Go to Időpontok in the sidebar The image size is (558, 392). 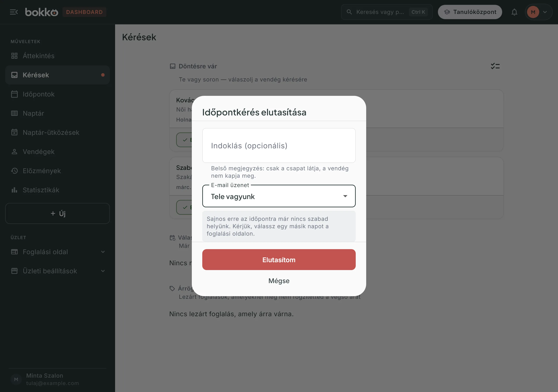57,94
